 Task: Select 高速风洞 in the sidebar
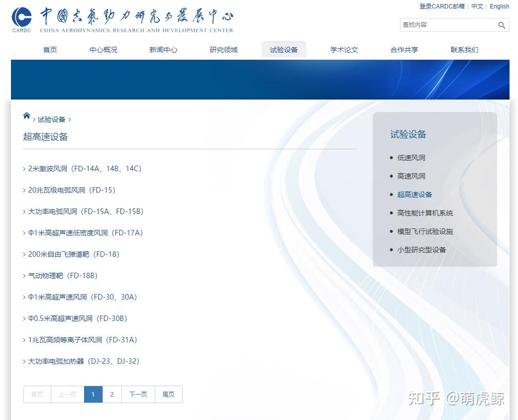point(412,176)
